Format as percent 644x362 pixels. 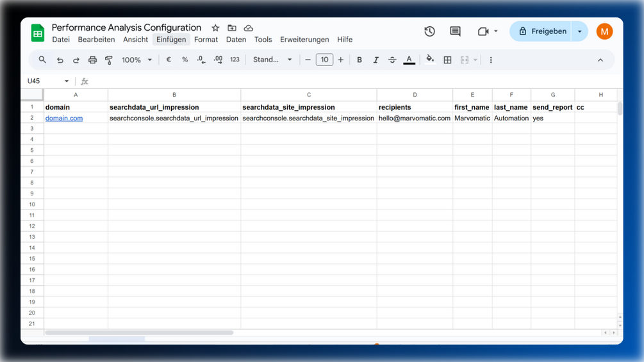click(185, 60)
